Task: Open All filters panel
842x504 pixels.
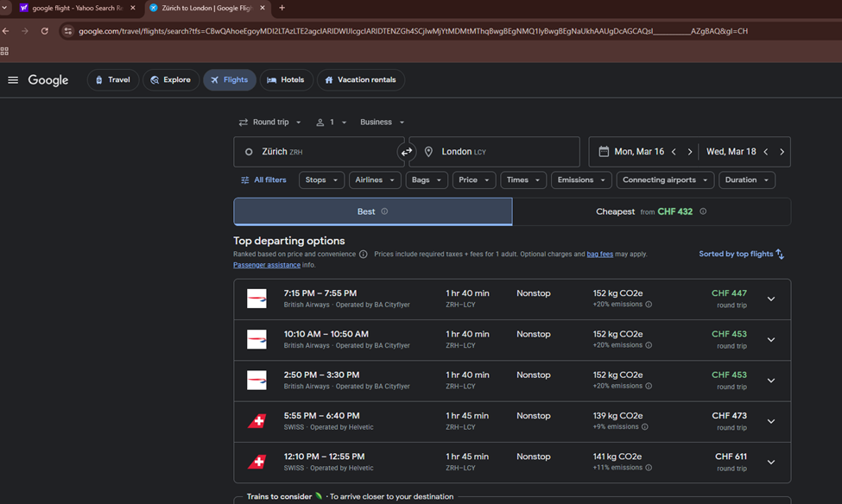Action: [x=263, y=180]
